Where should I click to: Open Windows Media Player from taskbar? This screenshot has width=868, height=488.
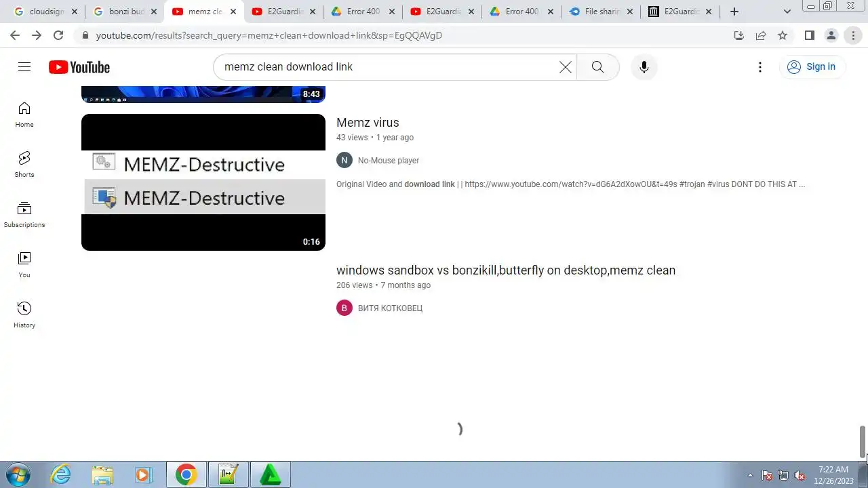[x=143, y=474]
